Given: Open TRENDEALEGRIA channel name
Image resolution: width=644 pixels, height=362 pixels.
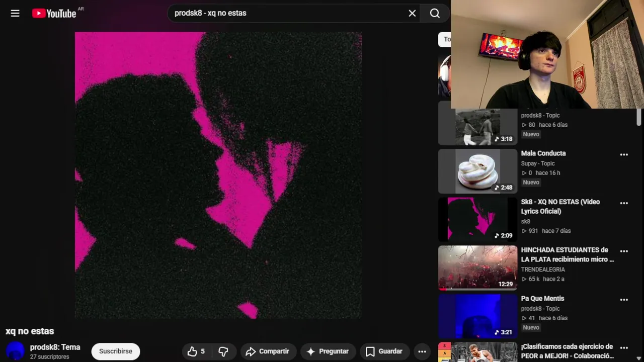Looking at the screenshot, I should click(543, 269).
